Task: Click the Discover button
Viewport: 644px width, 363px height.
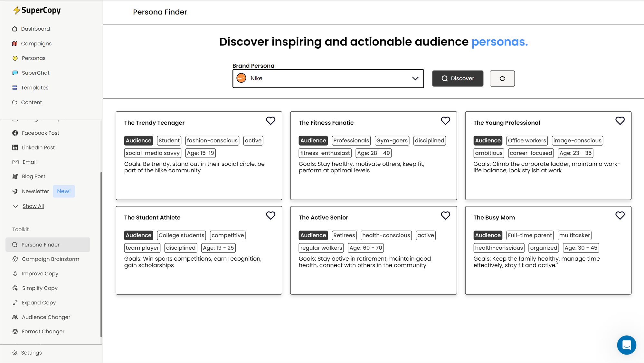Action: [x=458, y=78]
